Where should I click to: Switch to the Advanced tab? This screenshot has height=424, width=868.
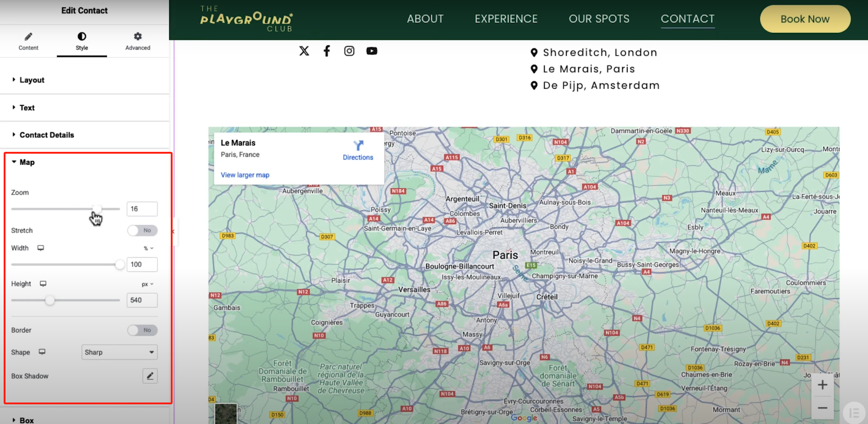coord(137,41)
